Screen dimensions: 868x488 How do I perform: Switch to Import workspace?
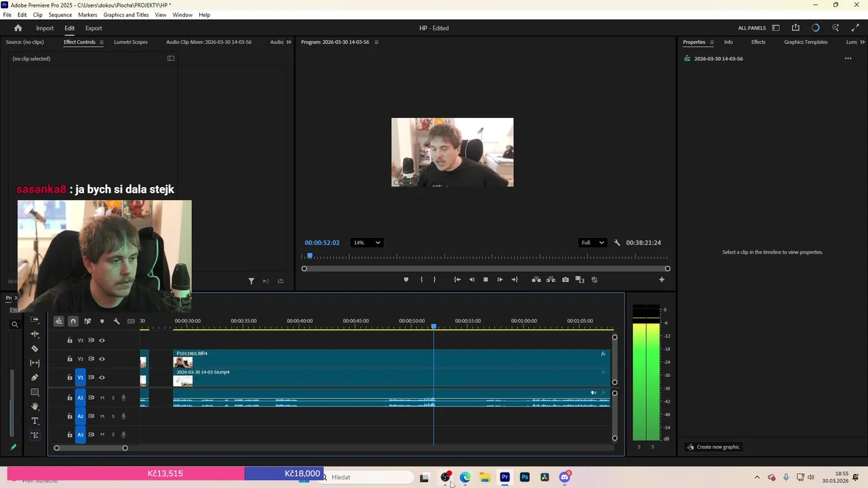(45, 28)
